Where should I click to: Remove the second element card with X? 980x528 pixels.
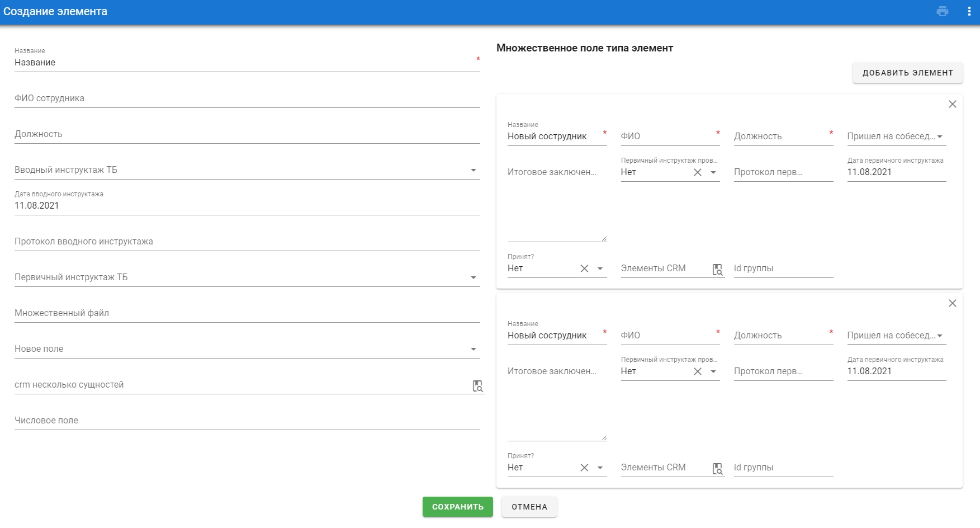coord(953,303)
